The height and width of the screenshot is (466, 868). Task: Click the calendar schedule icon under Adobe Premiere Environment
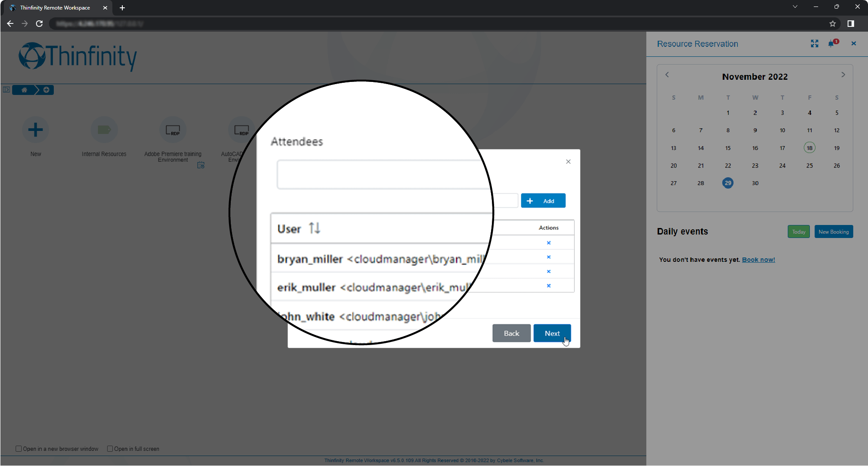pyautogui.click(x=200, y=165)
